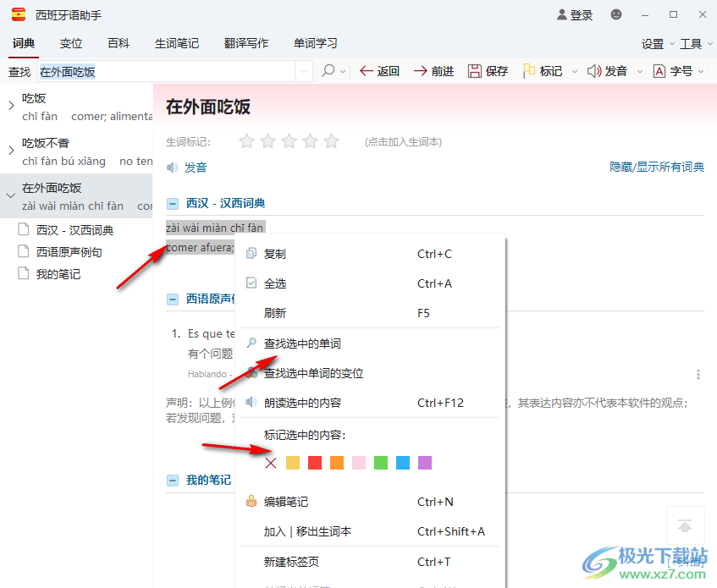This screenshot has width=717, height=588.
Task: Select the yellow highlight swatch
Action: [x=293, y=463]
